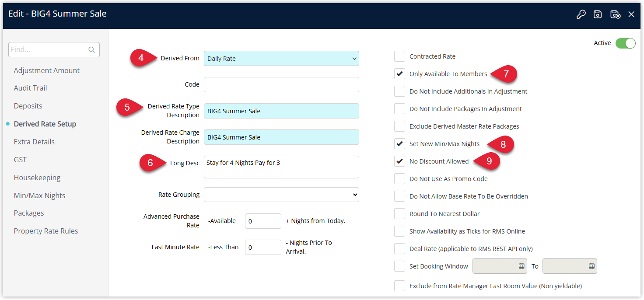Check the Deal Rate checkbox
Screen dimensions: 644x300
point(399,249)
